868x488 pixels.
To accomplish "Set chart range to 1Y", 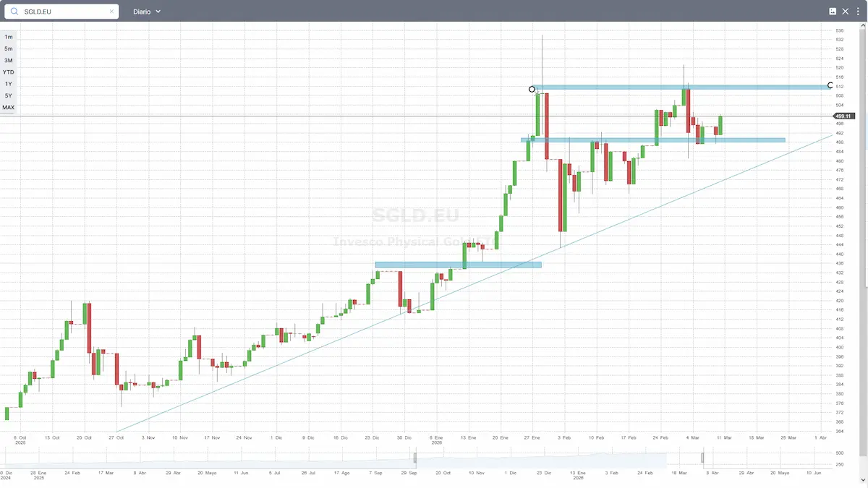I will click(x=9, y=84).
